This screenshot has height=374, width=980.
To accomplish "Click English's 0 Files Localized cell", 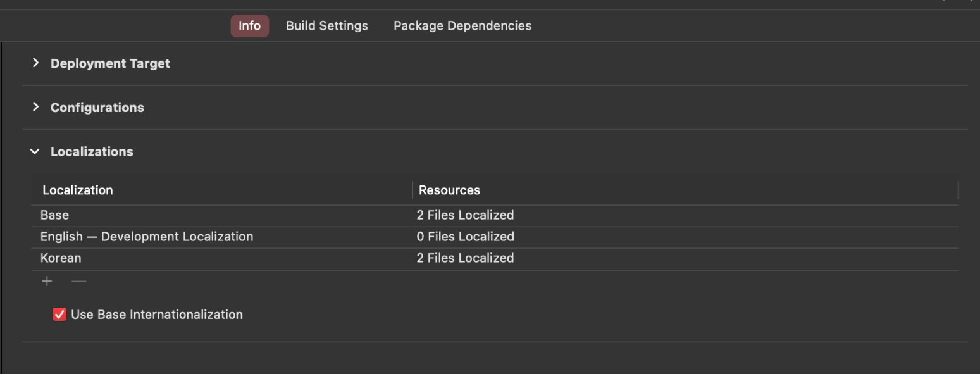I will point(465,237).
